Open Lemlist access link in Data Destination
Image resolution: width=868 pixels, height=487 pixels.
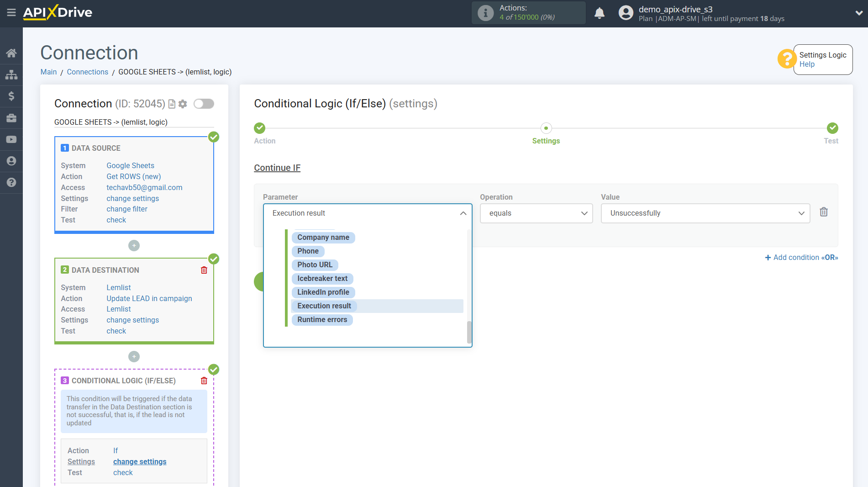119,309
